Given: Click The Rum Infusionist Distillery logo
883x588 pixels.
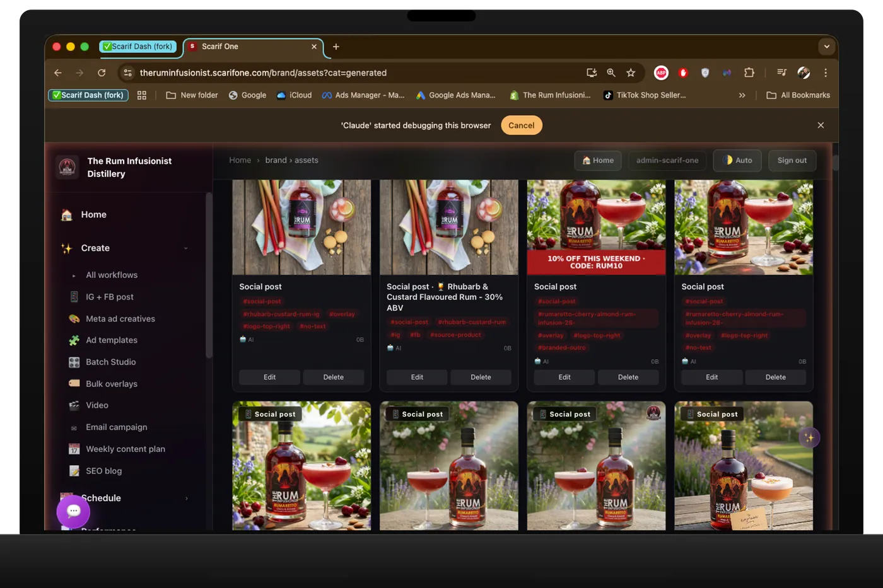Looking at the screenshot, I should [67, 167].
